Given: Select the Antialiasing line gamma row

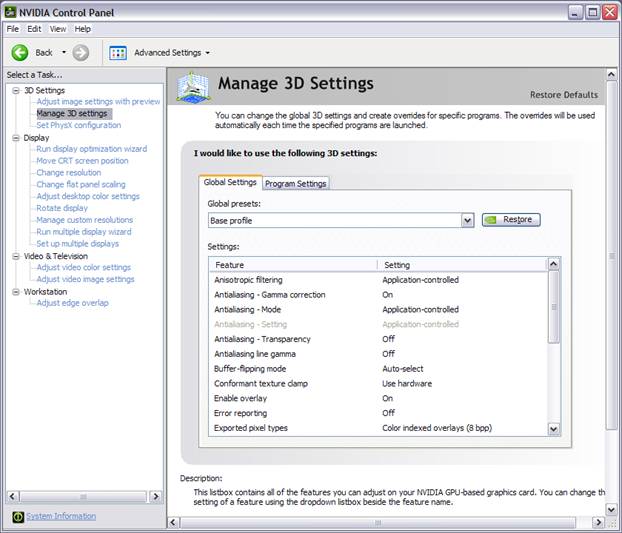Looking at the screenshot, I should click(x=378, y=354).
